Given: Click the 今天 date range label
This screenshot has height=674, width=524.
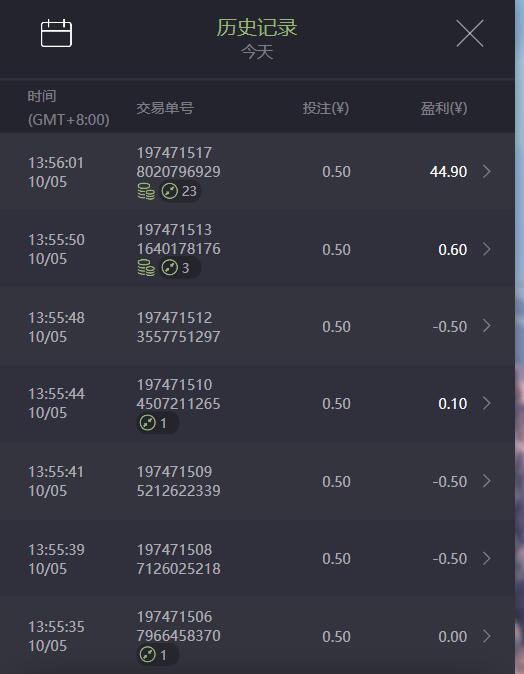Looking at the screenshot, I should click(x=257, y=52).
